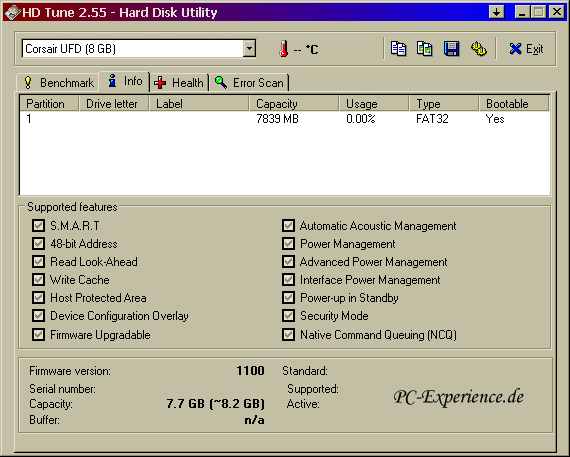The width and height of the screenshot is (570, 457).
Task: Copy info to clipboard icon
Action: tap(398, 48)
